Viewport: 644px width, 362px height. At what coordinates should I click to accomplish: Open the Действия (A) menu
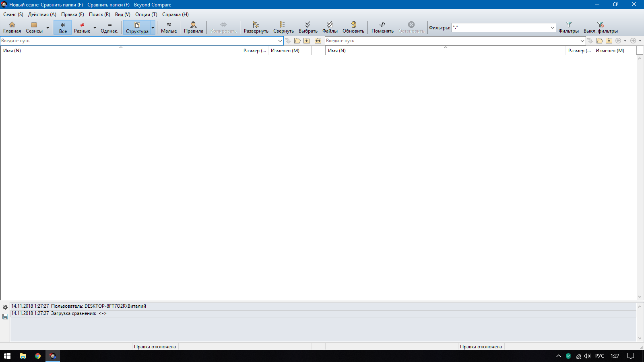pos(42,14)
